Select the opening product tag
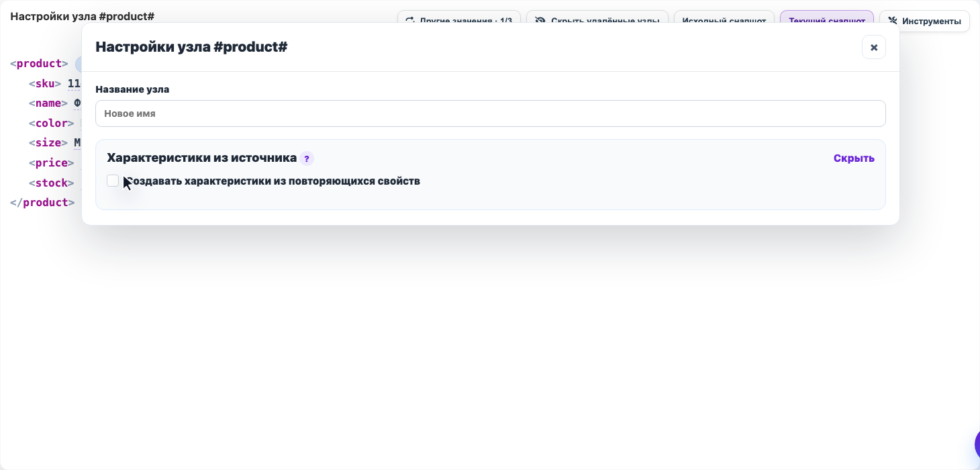The image size is (980, 470). coord(39,64)
